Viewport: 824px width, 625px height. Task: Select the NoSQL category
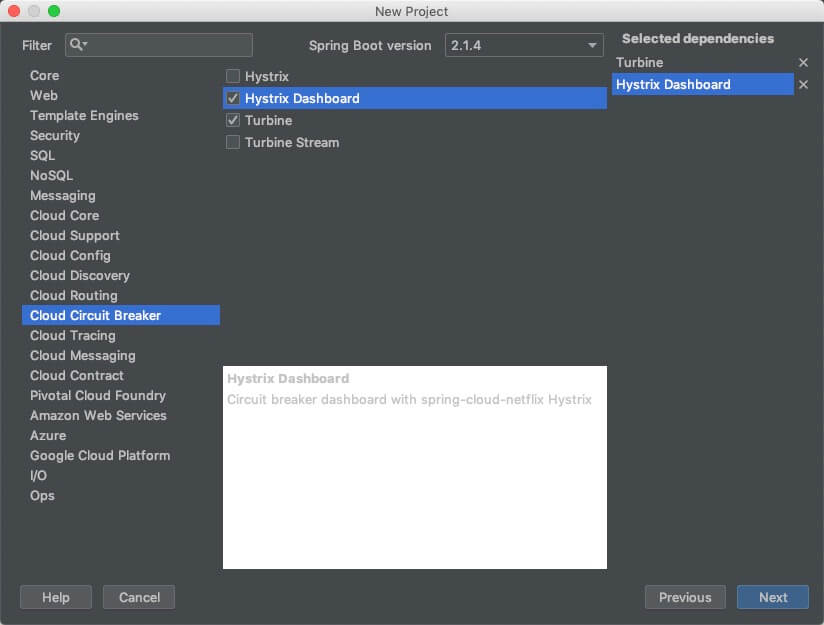(x=121, y=175)
